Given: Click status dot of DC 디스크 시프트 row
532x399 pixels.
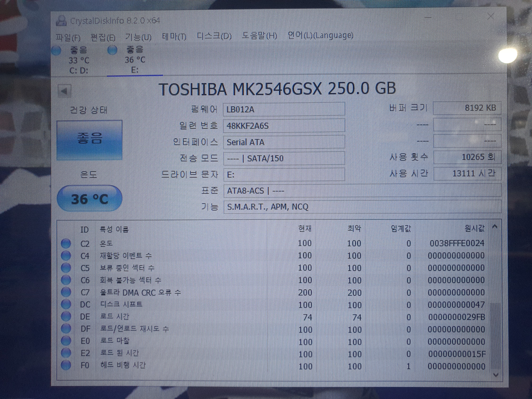Looking at the screenshot, I should (x=66, y=305).
